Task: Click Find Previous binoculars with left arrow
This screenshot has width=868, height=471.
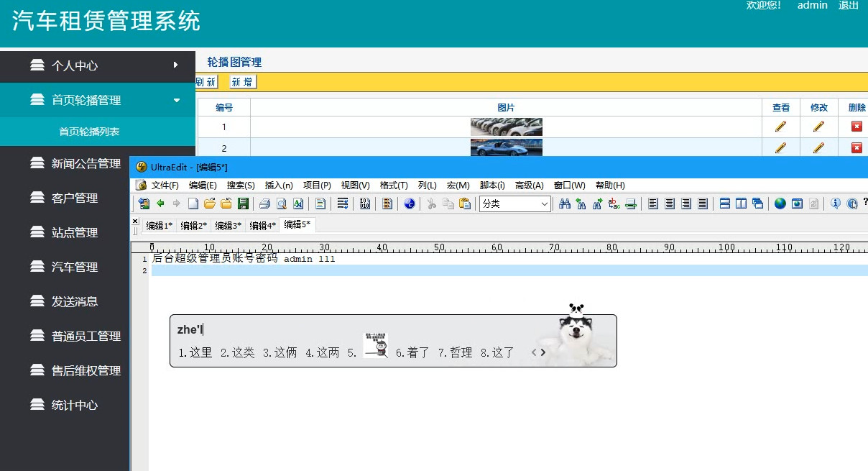Action: tap(581, 204)
